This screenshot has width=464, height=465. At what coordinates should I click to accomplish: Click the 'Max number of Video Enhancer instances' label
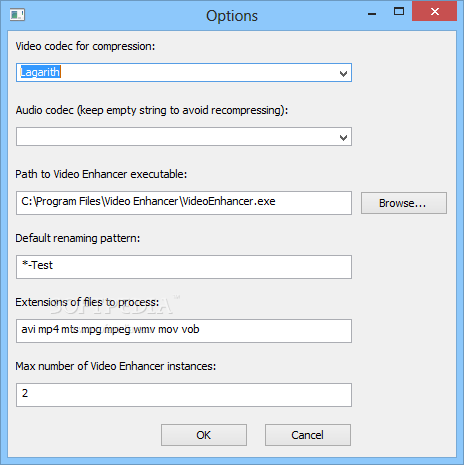(x=116, y=366)
